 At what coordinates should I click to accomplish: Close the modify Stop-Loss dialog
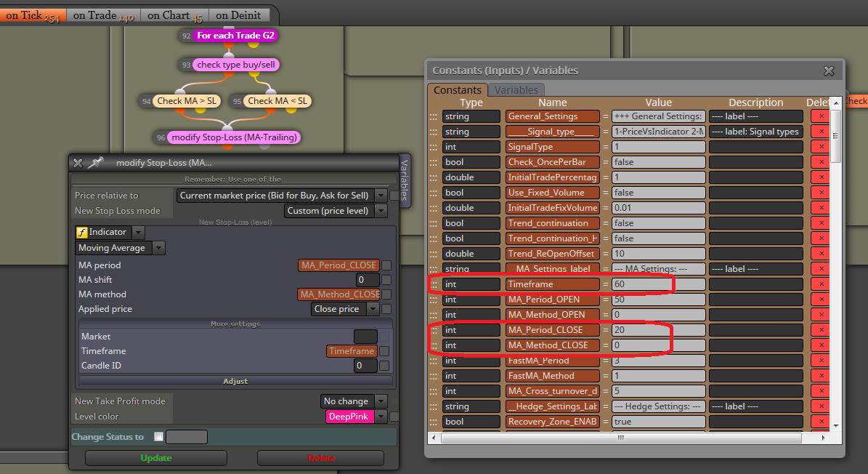tap(78, 163)
